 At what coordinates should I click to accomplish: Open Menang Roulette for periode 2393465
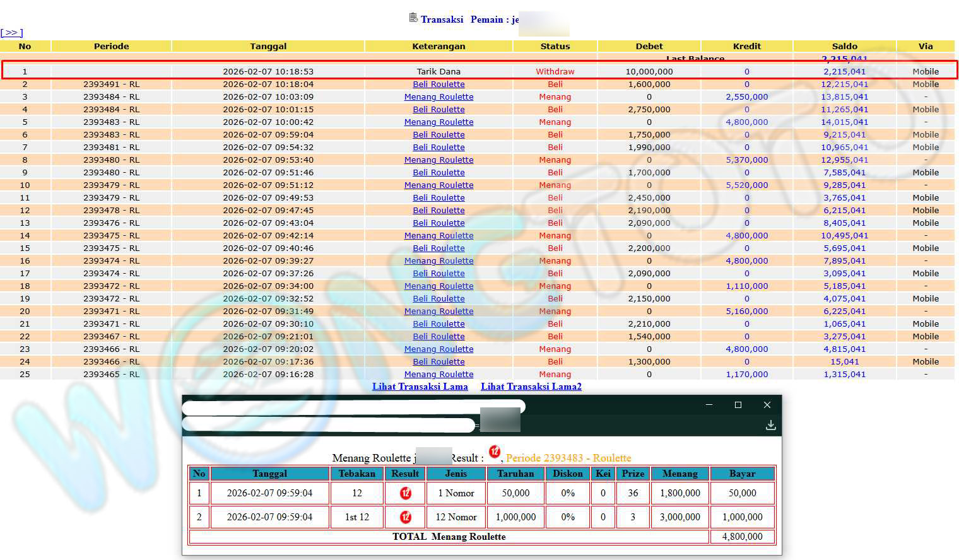(x=438, y=374)
